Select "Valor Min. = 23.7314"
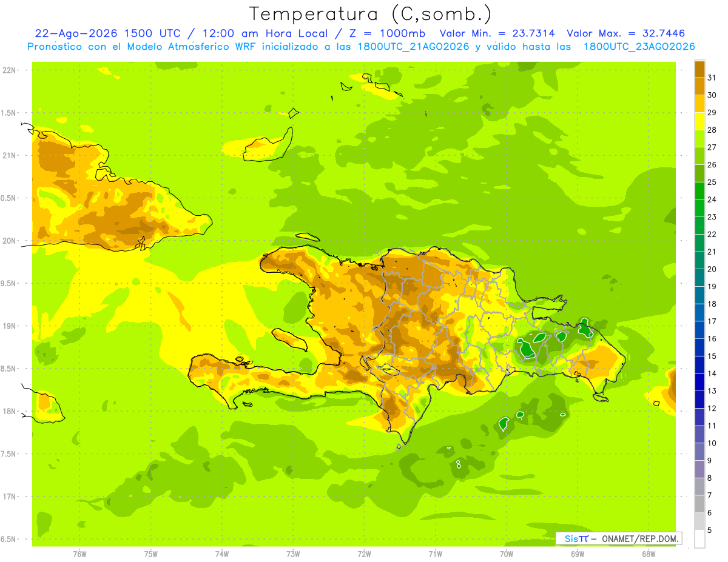 tap(497, 33)
